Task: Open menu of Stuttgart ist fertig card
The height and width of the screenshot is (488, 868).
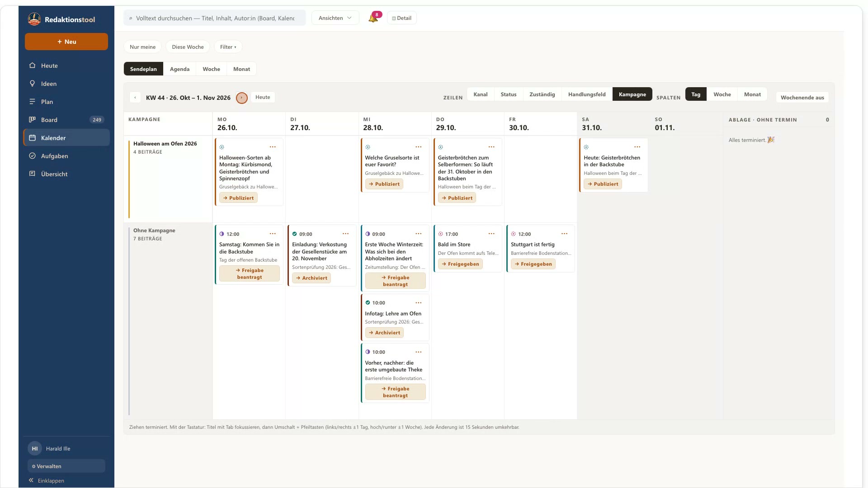Action: coord(564,234)
